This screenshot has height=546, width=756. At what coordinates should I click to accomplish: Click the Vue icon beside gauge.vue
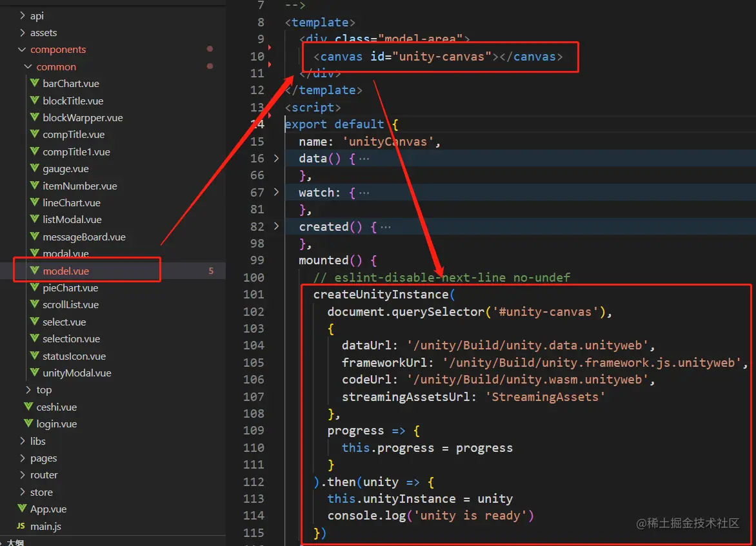click(x=35, y=168)
